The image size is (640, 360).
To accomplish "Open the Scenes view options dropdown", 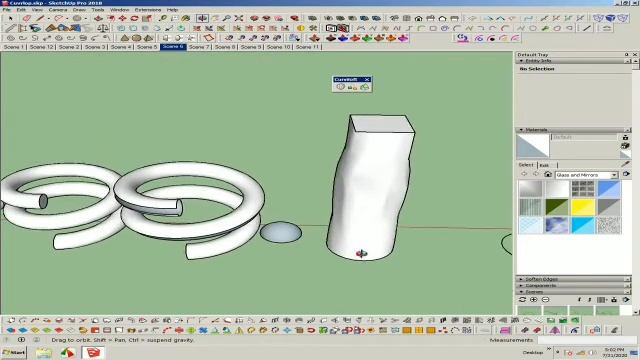I will point(601,300).
